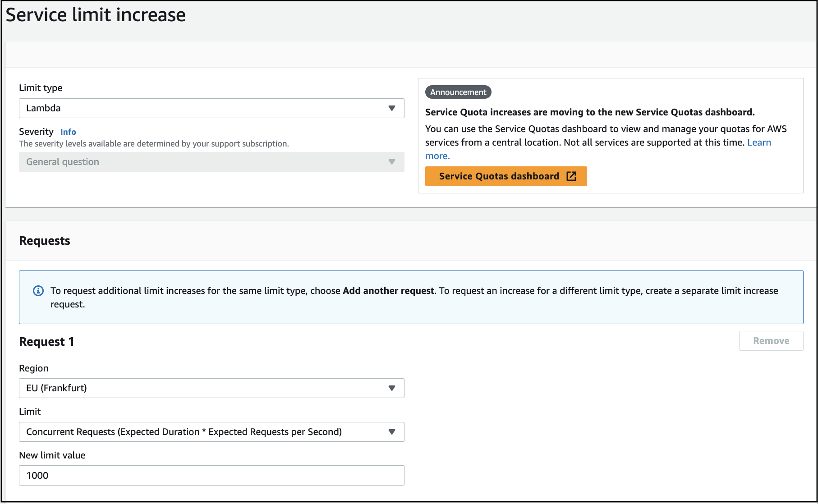The height and width of the screenshot is (504, 818).
Task: Click the caret arrow in Limit type field
Action: point(391,108)
